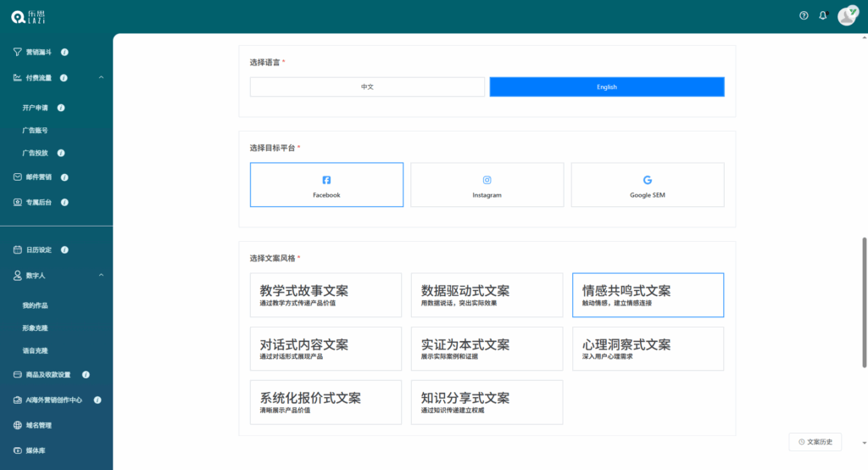Click the 文案历史 button
Viewport: 868px width, 470px height.
[x=815, y=442]
